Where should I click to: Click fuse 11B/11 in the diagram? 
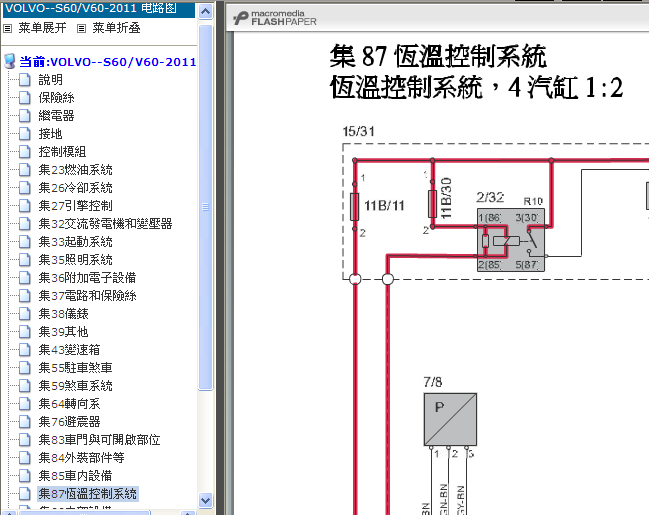click(x=354, y=206)
